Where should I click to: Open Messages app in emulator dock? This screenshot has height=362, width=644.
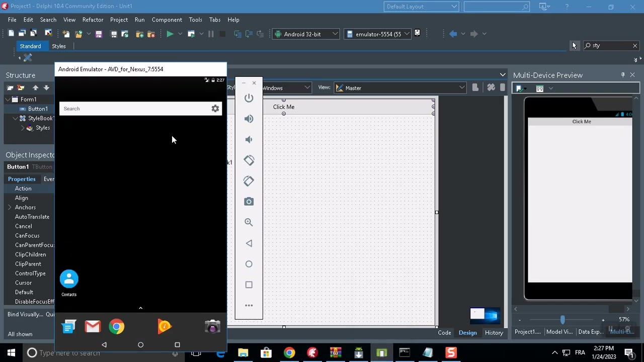pyautogui.click(x=68, y=327)
